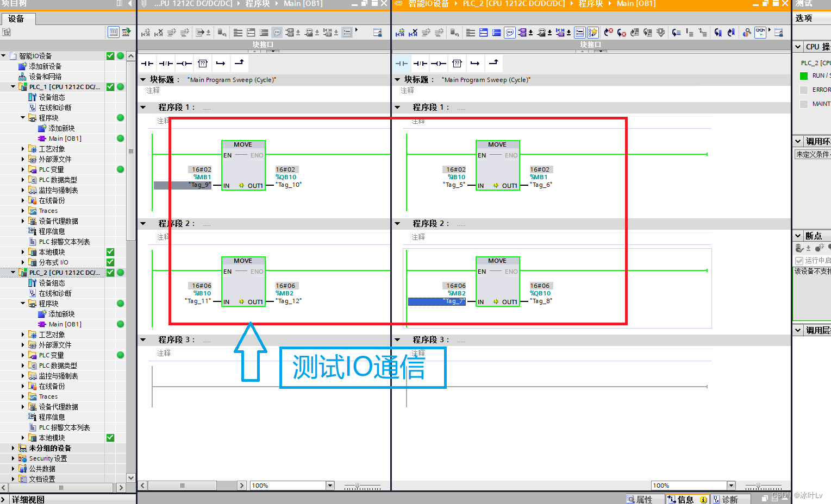Click 程序块 breadcrumb in left editor title

pos(257,4)
